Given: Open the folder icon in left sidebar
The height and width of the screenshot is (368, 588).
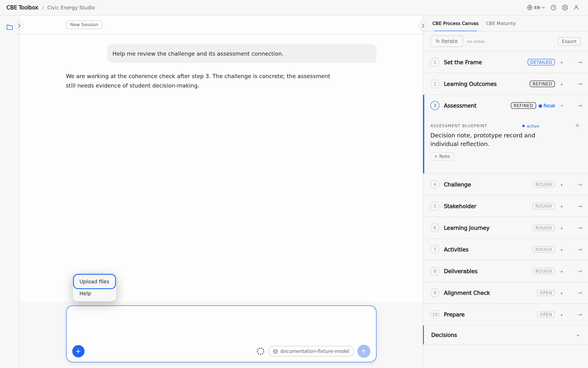Looking at the screenshot, I should point(10,27).
